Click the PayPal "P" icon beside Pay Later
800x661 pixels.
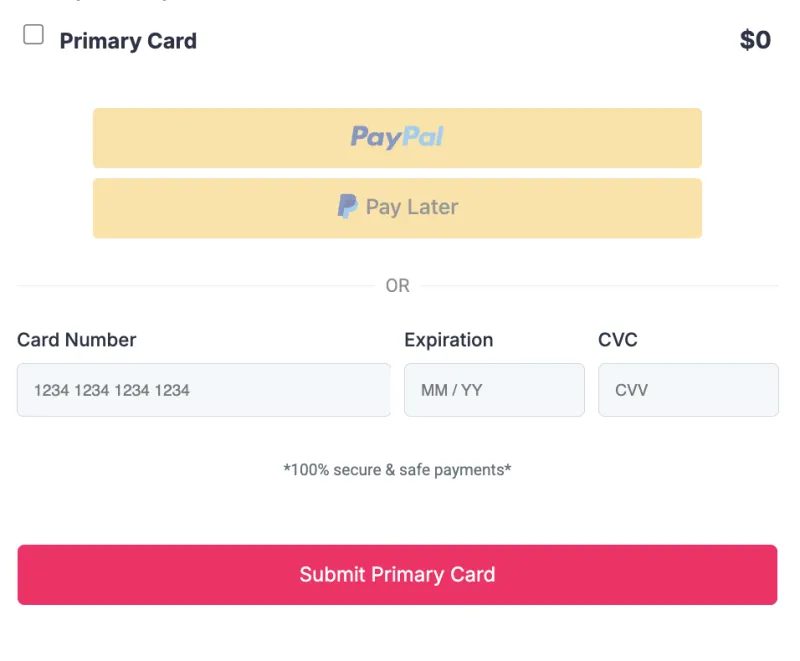(x=347, y=206)
